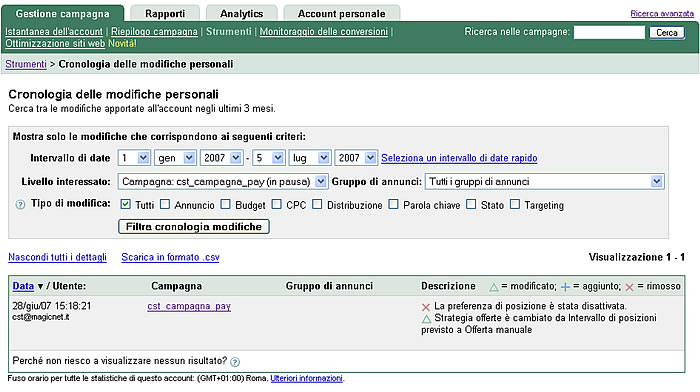Enable the Annuncio checkbox
Image resolution: width=700 pixels, height=392 pixels.
click(165, 204)
